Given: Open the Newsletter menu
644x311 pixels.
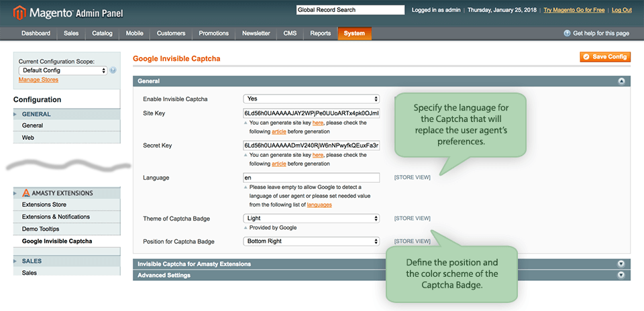Looking at the screenshot, I should tap(256, 34).
